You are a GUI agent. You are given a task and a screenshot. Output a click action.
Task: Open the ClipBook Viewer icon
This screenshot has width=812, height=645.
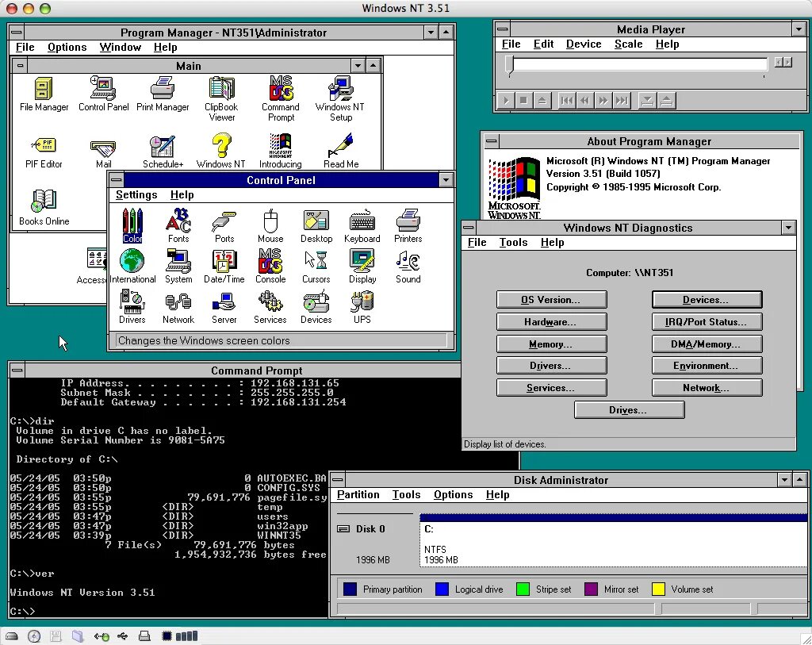pos(221,90)
